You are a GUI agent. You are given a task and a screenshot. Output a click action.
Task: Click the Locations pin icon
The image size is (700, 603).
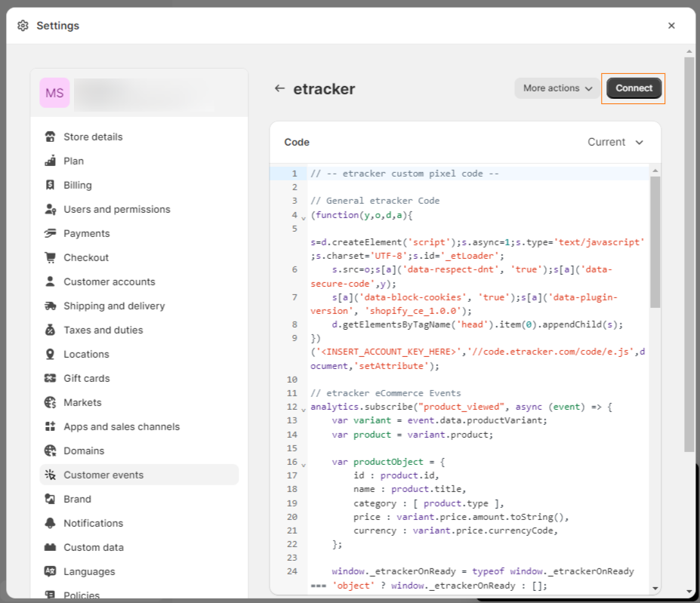(x=50, y=354)
